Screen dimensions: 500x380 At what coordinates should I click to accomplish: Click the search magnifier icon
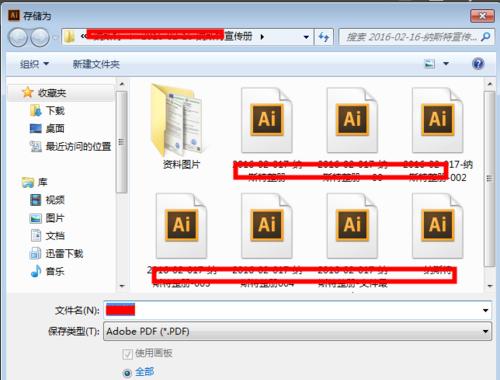click(486, 36)
